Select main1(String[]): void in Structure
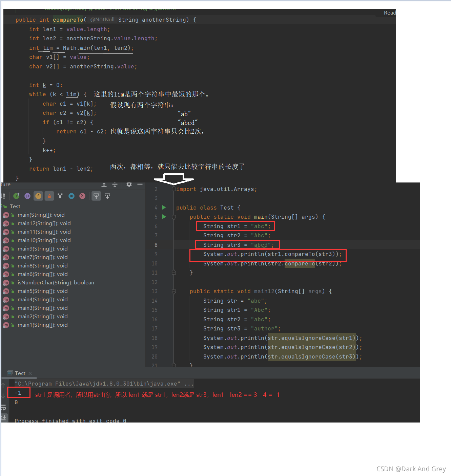 [x=43, y=325]
